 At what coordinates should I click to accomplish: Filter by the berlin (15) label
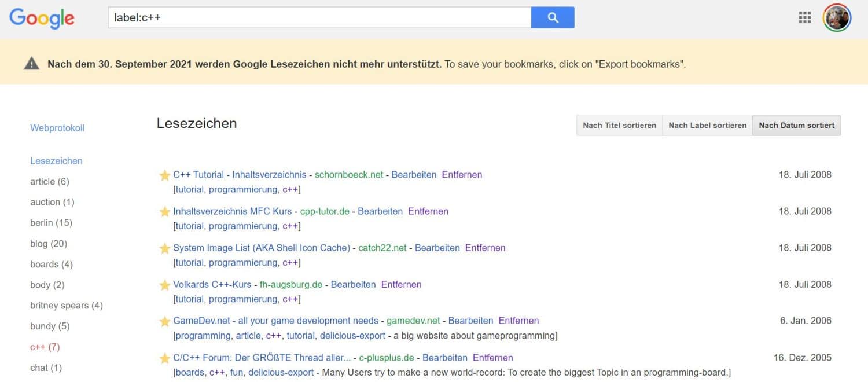51,223
